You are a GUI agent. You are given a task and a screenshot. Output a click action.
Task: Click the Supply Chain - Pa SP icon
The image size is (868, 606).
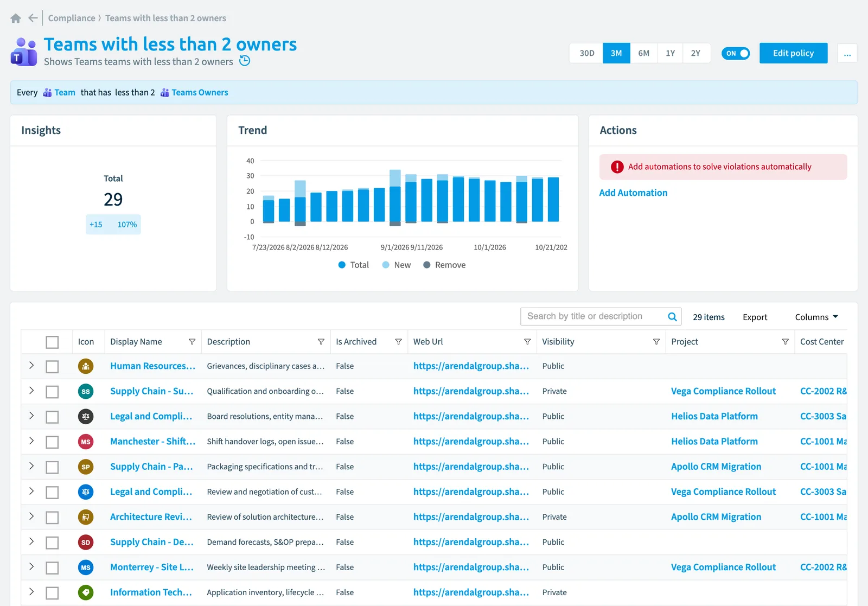[86, 467]
